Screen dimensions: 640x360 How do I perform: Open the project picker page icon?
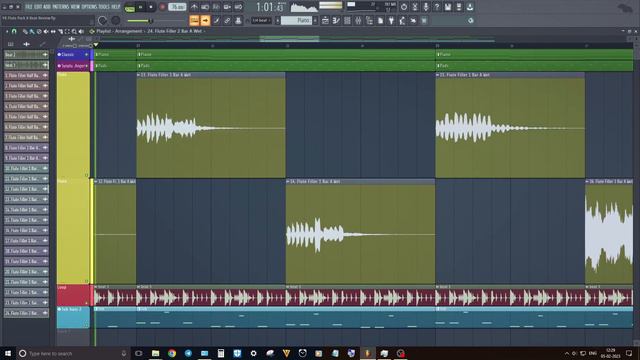coord(380,20)
